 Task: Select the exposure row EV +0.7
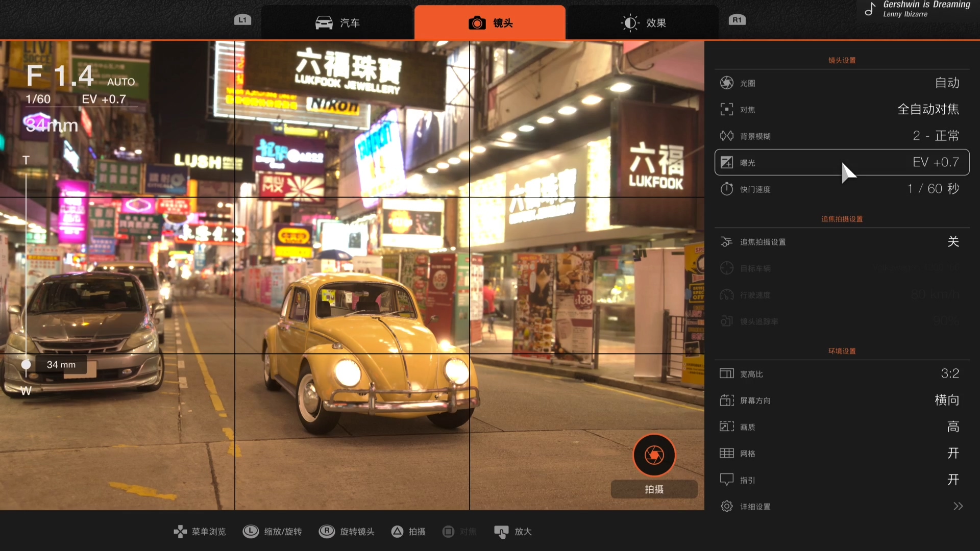[x=841, y=162]
